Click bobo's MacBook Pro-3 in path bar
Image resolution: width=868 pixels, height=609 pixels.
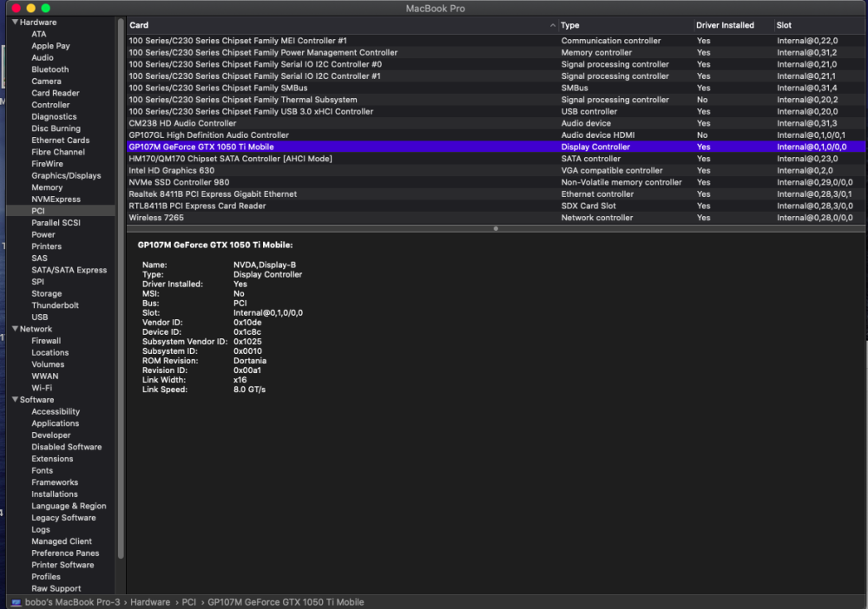pyautogui.click(x=73, y=602)
